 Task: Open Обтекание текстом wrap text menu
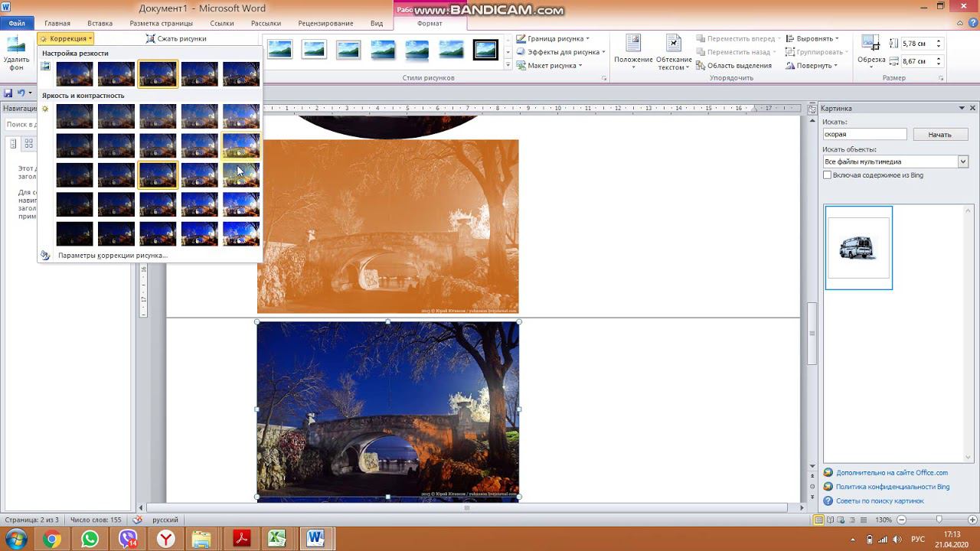674,52
